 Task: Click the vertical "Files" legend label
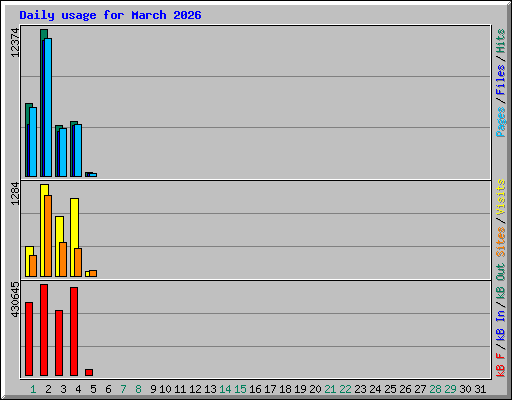(500, 80)
